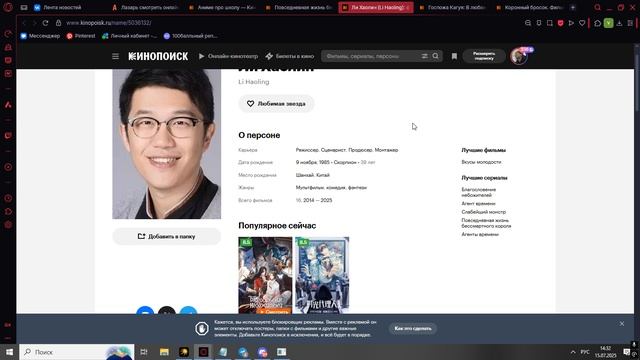The image size is (640, 360).
Task: Open File Explorer from taskbar
Action: pyautogui.click(x=164, y=352)
